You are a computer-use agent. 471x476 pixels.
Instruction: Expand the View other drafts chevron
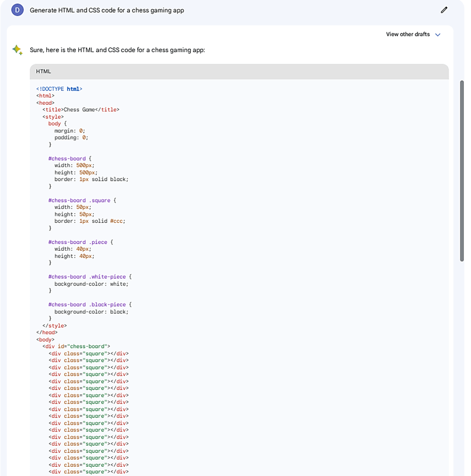point(438,35)
